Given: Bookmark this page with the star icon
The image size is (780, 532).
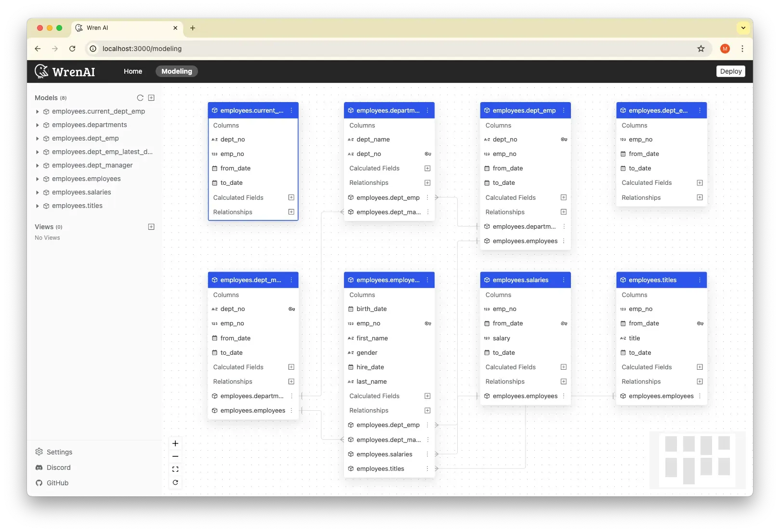Looking at the screenshot, I should coord(701,49).
